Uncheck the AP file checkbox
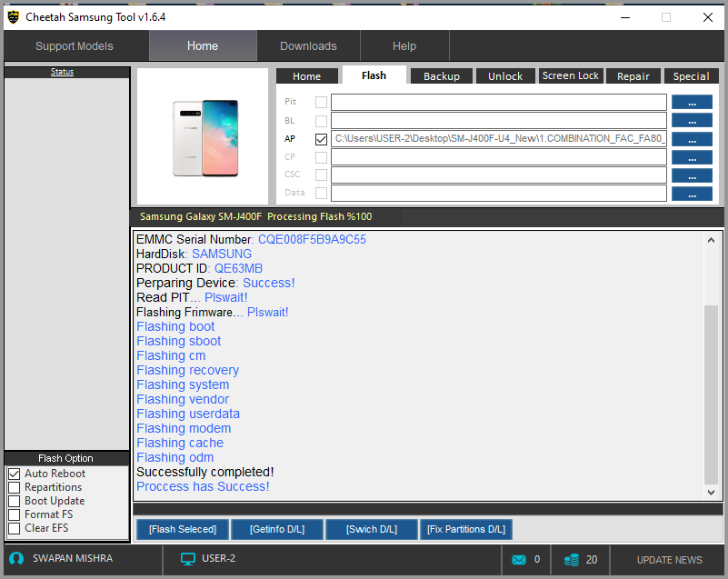Screen dimensions: 728x579 [x=321, y=139]
